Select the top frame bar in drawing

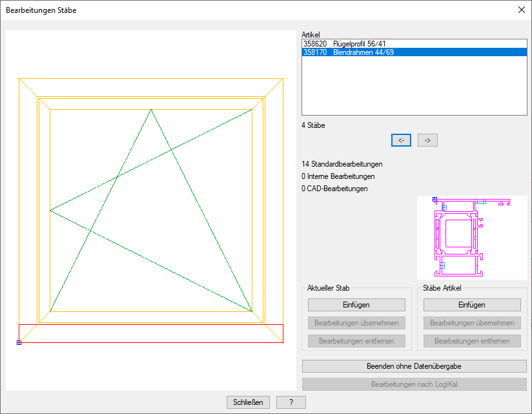pyautogui.click(x=151, y=88)
